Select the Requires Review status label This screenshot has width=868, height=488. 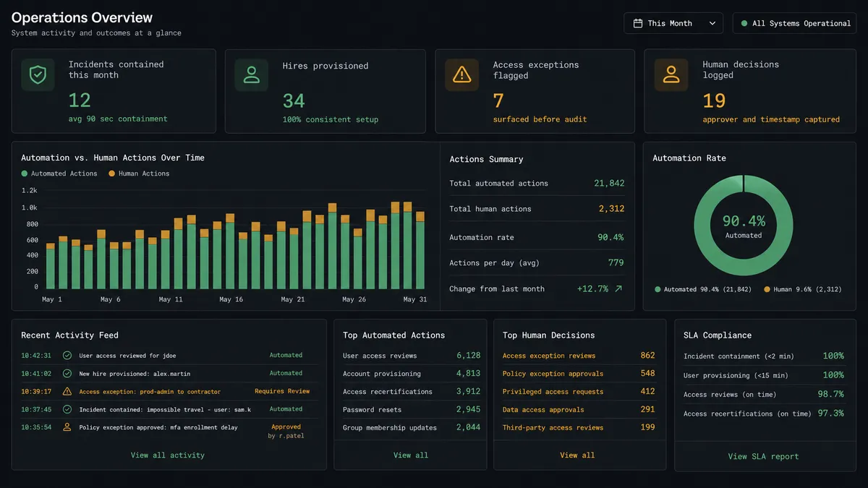(282, 391)
